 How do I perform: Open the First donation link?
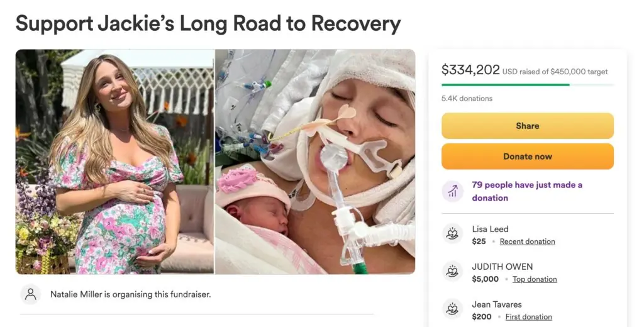tap(528, 317)
